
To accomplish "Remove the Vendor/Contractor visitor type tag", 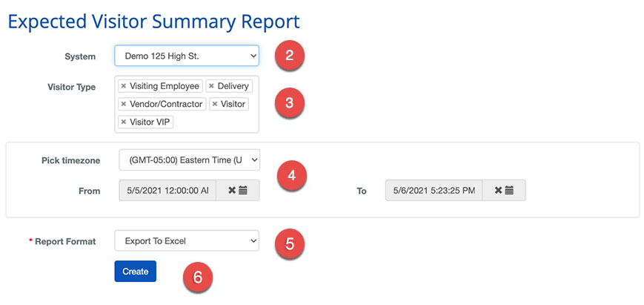I will coord(124,104).
